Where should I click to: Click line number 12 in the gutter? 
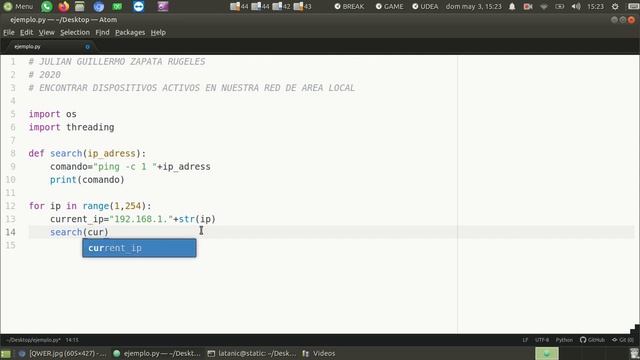pyautogui.click(x=10, y=206)
